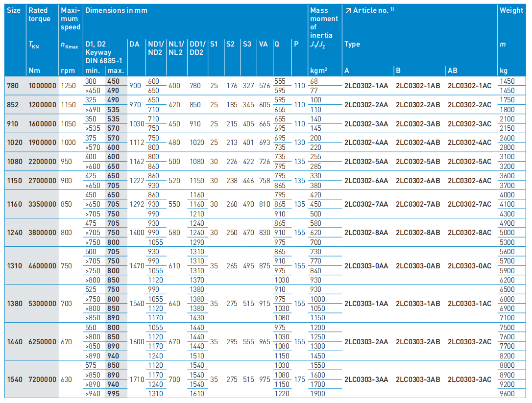Open article link 2LC0302-7AA

(x=366, y=204)
